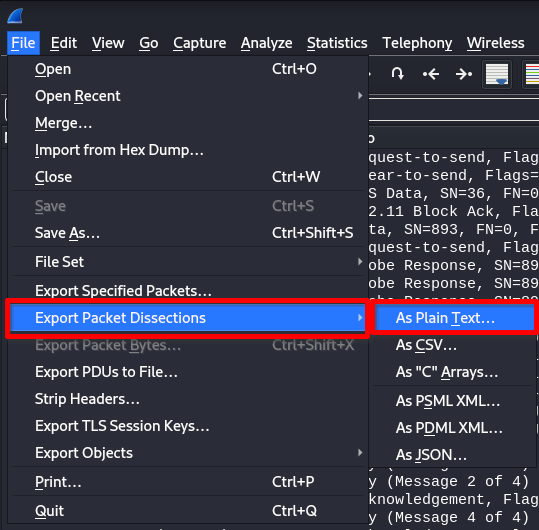The width and height of the screenshot is (539, 530).
Task: Go back in packet history arrow
Action: pyautogui.click(x=431, y=74)
